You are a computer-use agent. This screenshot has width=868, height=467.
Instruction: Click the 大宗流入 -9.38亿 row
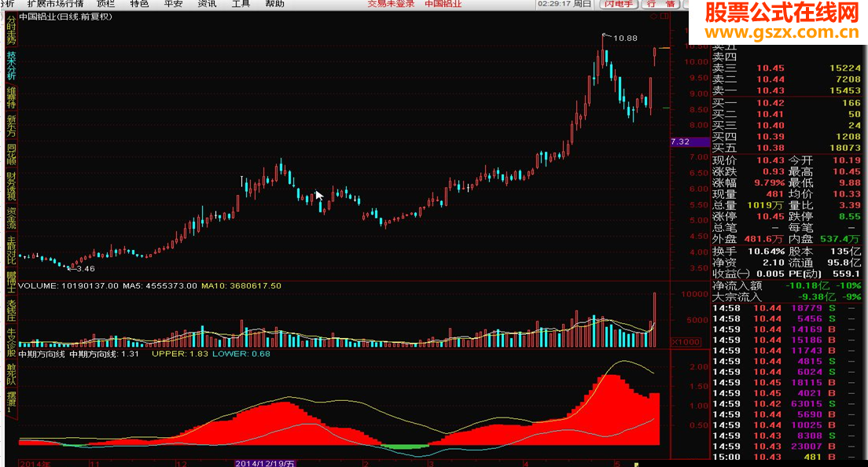click(786, 297)
